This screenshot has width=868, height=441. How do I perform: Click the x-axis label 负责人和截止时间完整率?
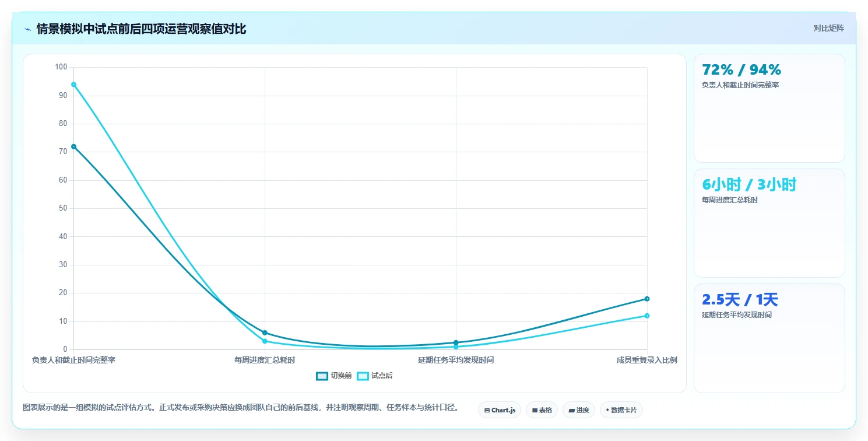pyautogui.click(x=73, y=360)
